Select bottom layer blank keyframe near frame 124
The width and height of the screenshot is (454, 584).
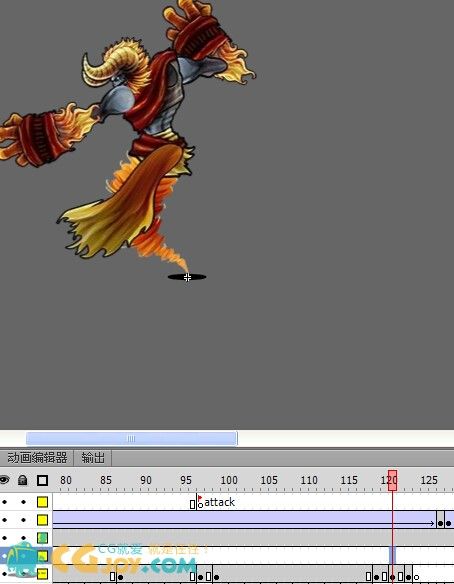pyautogui.click(x=416, y=577)
